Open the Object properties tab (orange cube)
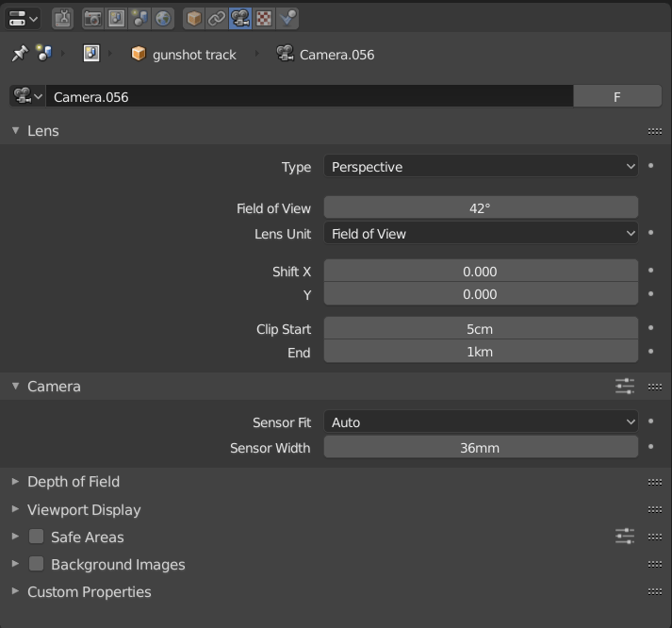Screen dimensions: 672x628 (194, 19)
